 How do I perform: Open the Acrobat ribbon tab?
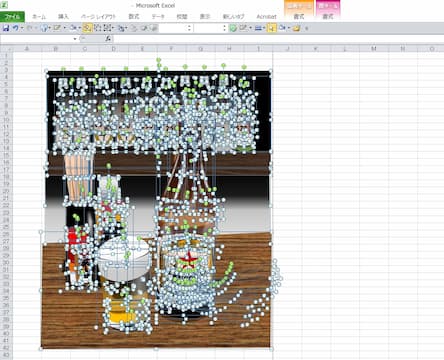coord(266,16)
